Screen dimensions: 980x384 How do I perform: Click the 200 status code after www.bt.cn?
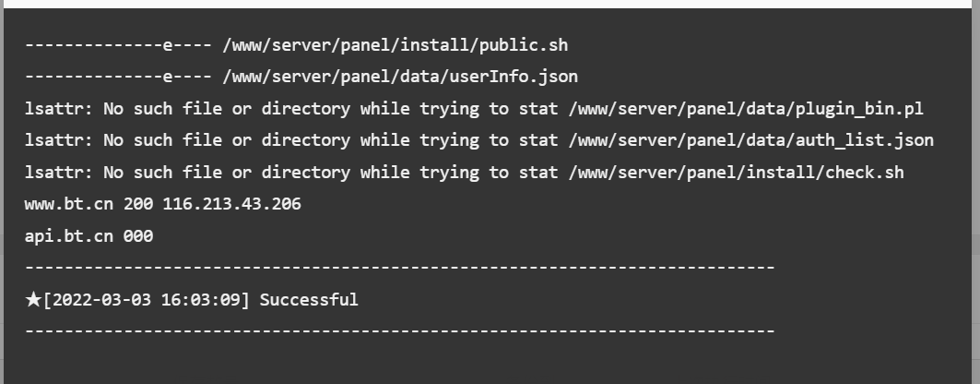(138, 204)
